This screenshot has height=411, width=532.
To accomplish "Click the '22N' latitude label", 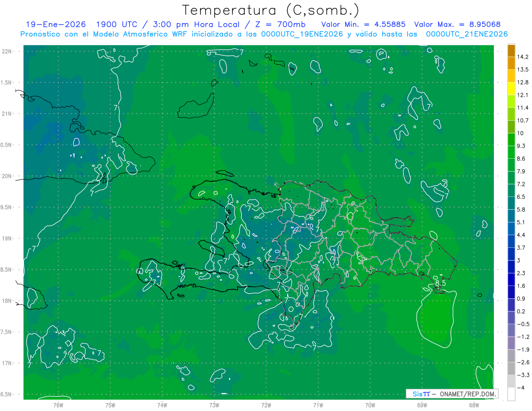I will click(x=8, y=51).
